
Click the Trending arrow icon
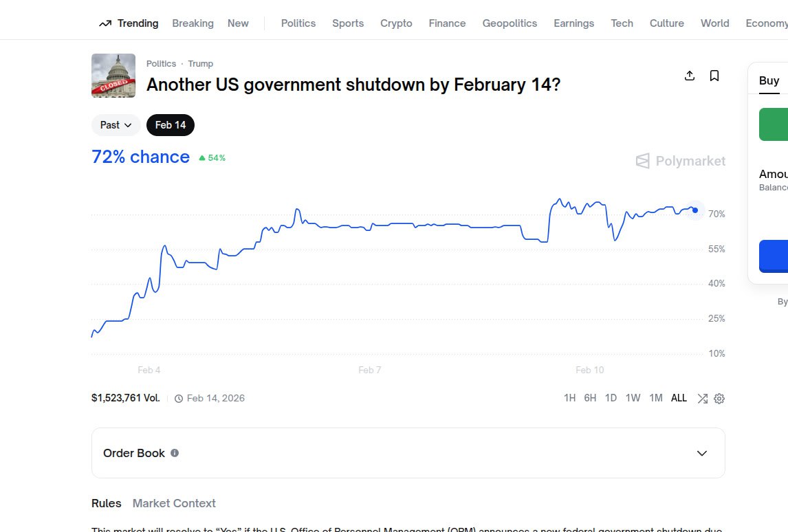point(105,23)
